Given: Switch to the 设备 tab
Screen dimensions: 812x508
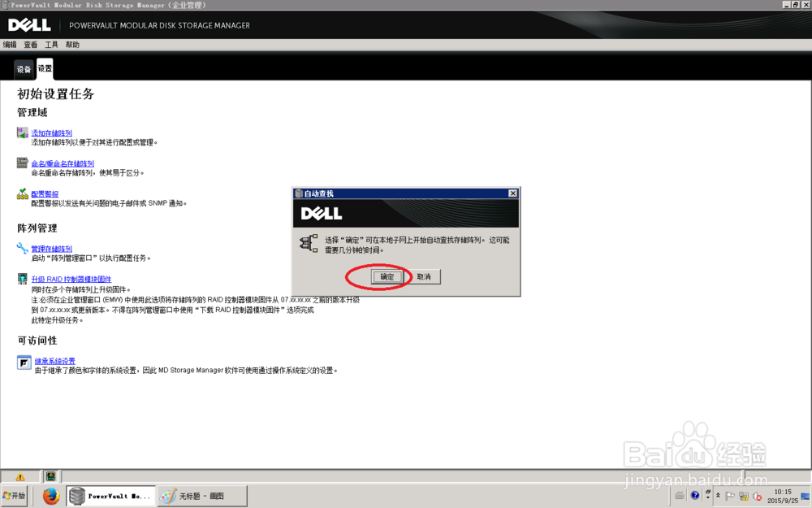Looking at the screenshot, I should click(x=24, y=69).
